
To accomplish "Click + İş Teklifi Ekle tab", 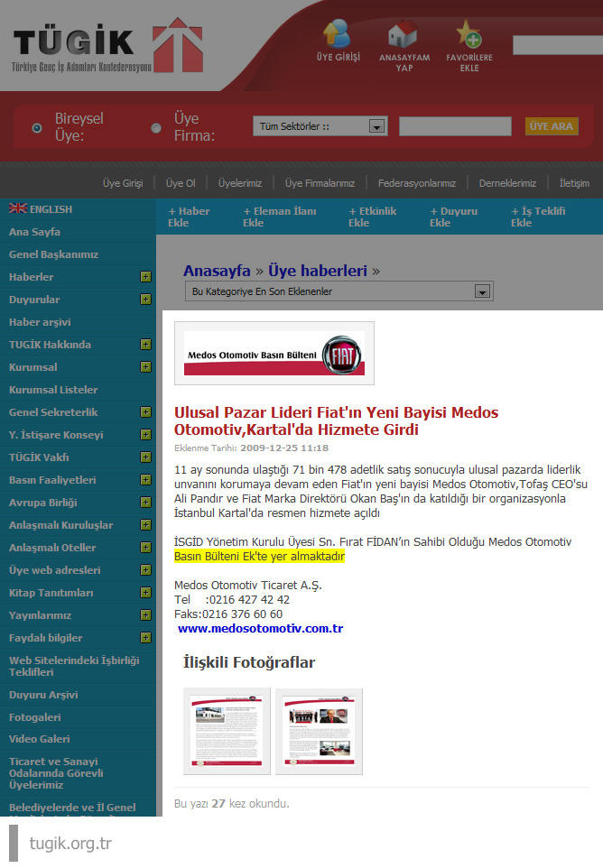I will (538, 217).
